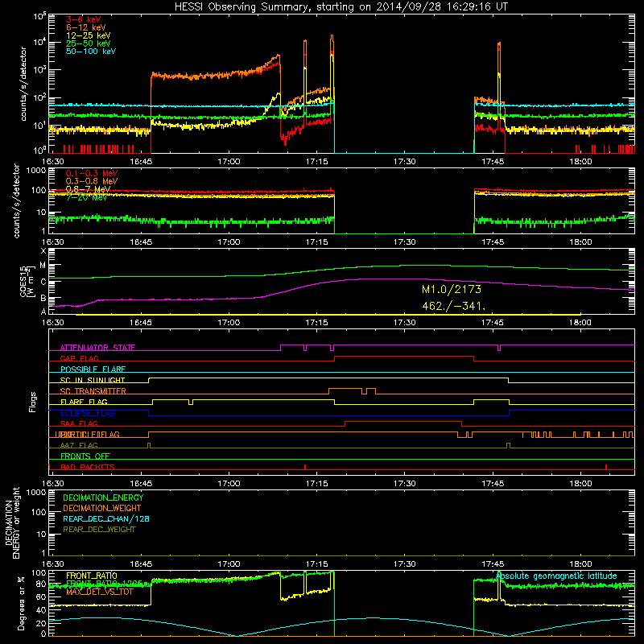Select the DECIMATION_ENERGY legend label
This screenshot has height=644, width=644.
click(103, 497)
